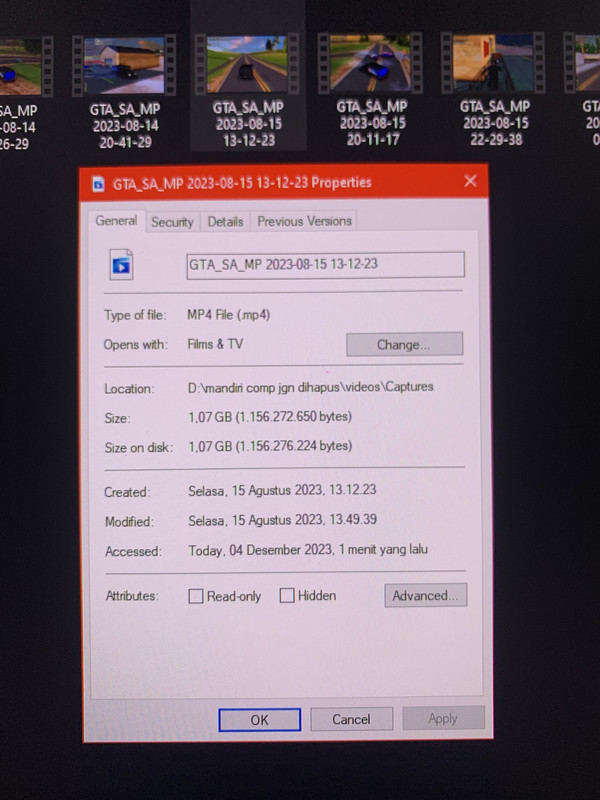Open the Security tab

point(172,222)
